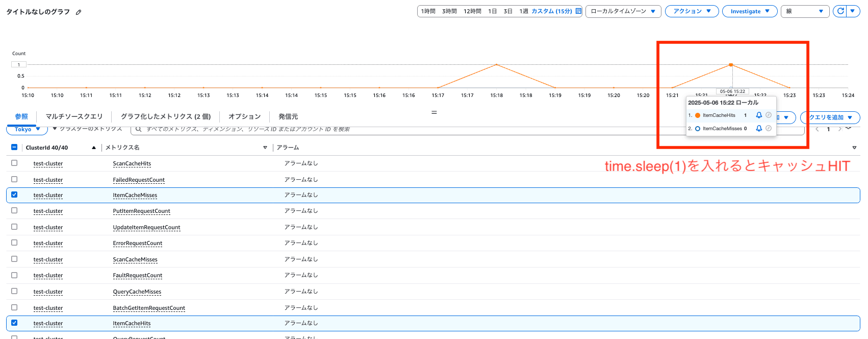Check the BatchGetItemRequestCount row checkbox
The width and height of the screenshot is (868, 339).
click(x=14, y=307)
